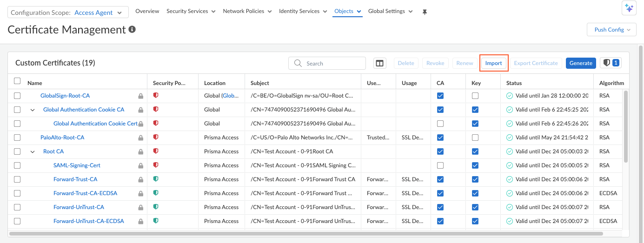Collapse Global Authentication Cookie CA group

33,110
